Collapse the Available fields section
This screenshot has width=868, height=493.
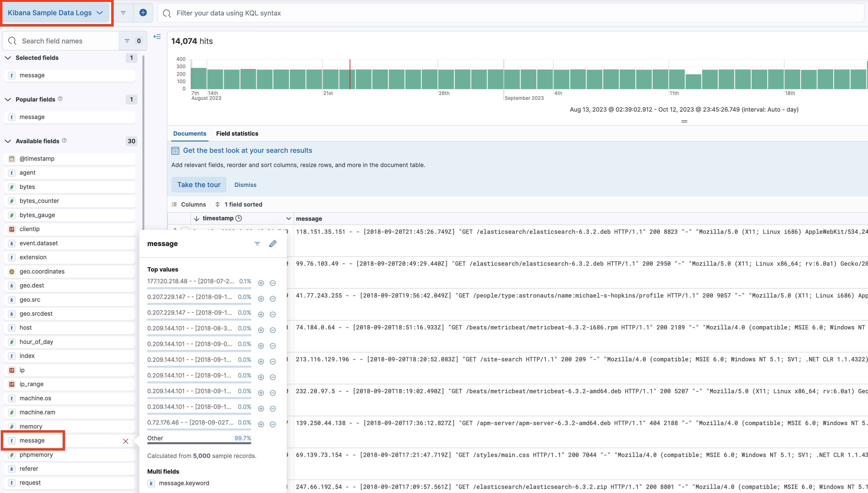[8, 141]
